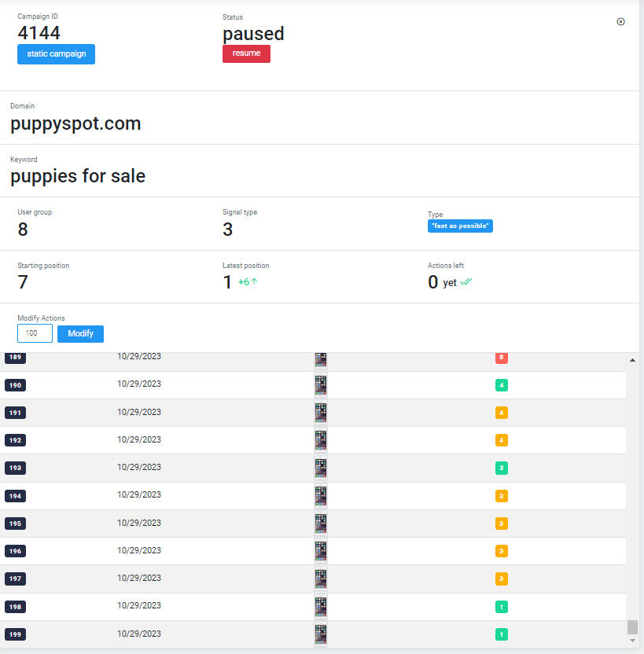The image size is (644, 654).
Task: Click the Latest position value 1
Action: [227, 282]
